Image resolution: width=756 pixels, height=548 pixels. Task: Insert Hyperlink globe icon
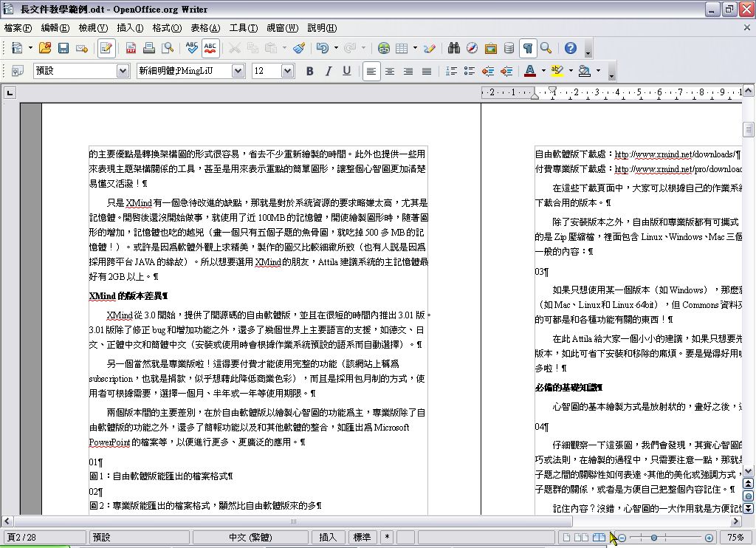point(384,48)
